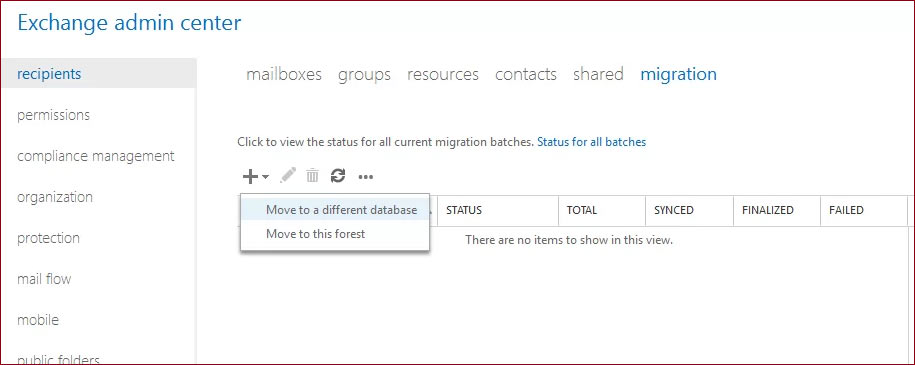Open the More options ellipsis
Screen dimensions: 915x365
pyautogui.click(x=365, y=176)
